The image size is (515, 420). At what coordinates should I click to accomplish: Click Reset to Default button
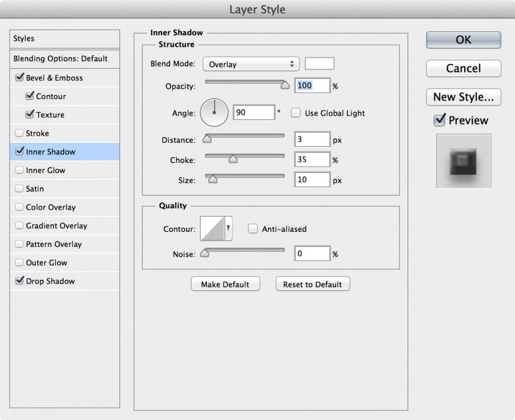pos(312,284)
